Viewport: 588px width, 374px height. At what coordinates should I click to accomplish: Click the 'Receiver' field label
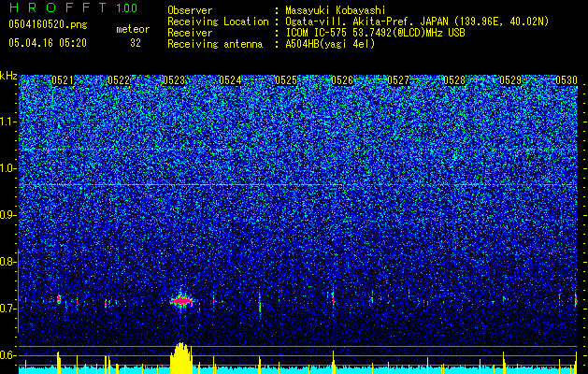click(x=190, y=33)
